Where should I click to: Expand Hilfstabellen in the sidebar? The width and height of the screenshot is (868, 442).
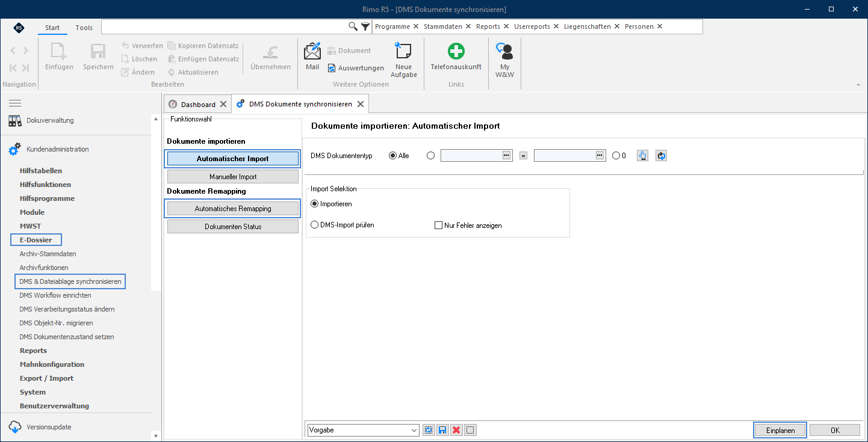point(41,171)
